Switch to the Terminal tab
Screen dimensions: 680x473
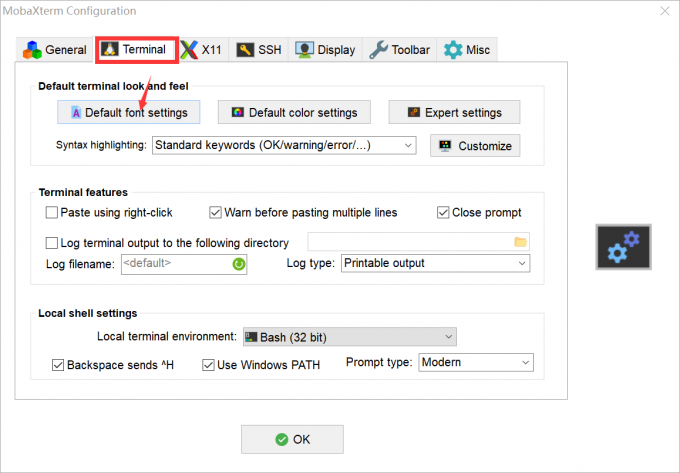(x=137, y=49)
